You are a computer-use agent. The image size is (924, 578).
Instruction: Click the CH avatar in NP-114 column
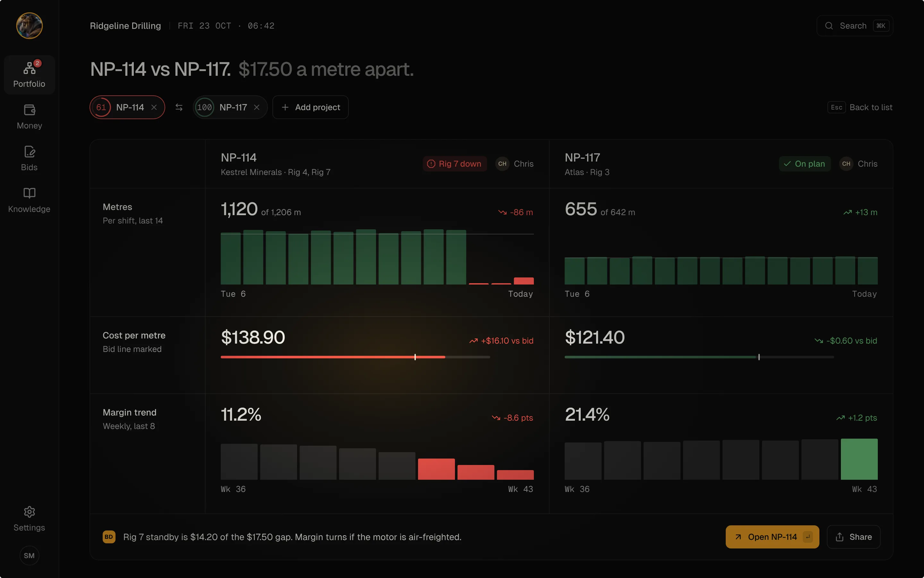click(502, 164)
